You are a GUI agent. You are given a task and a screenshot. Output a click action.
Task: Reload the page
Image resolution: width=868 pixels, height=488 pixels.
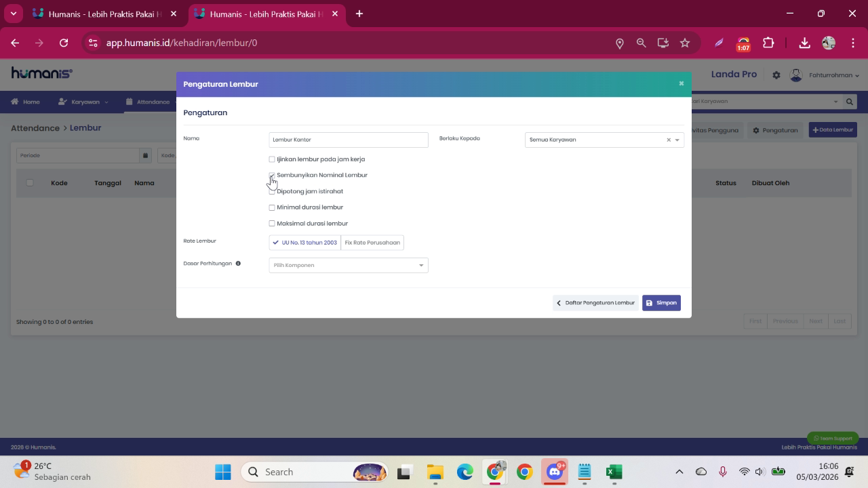(64, 43)
